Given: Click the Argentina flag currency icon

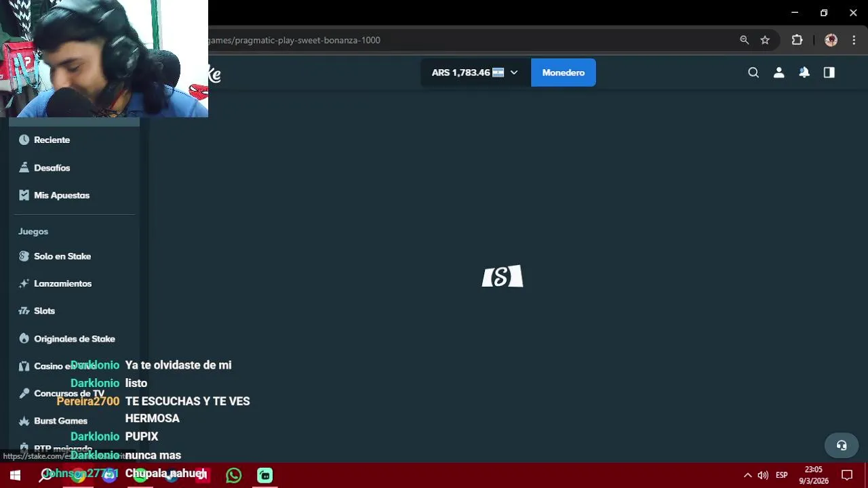Looking at the screenshot, I should coord(498,73).
